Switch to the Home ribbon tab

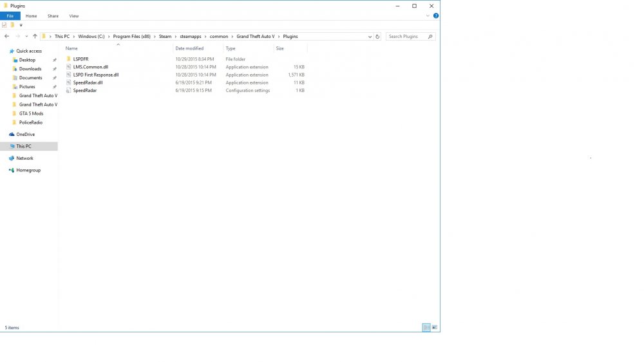click(x=31, y=16)
